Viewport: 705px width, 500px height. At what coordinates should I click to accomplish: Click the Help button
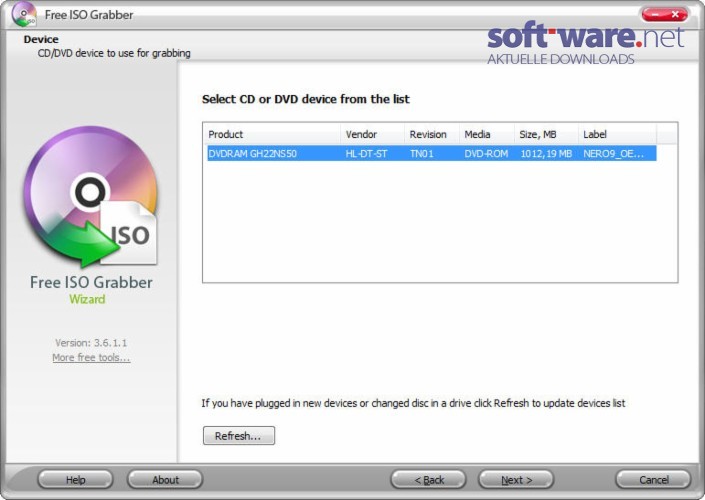pos(75,480)
